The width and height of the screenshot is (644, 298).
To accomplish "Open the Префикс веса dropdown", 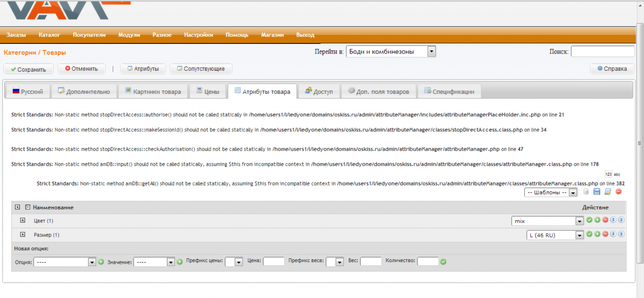I will tap(335, 262).
